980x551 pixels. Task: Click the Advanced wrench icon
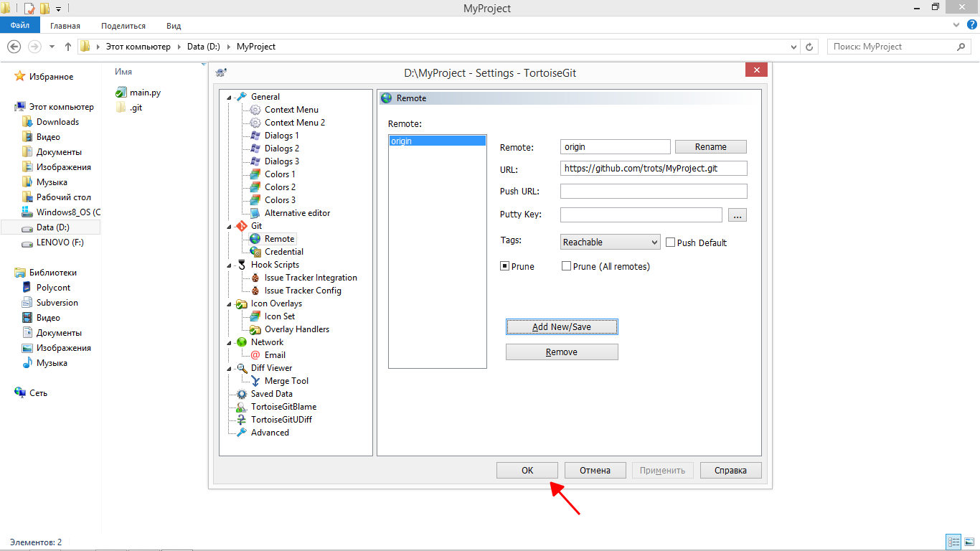click(x=242, y=433)
